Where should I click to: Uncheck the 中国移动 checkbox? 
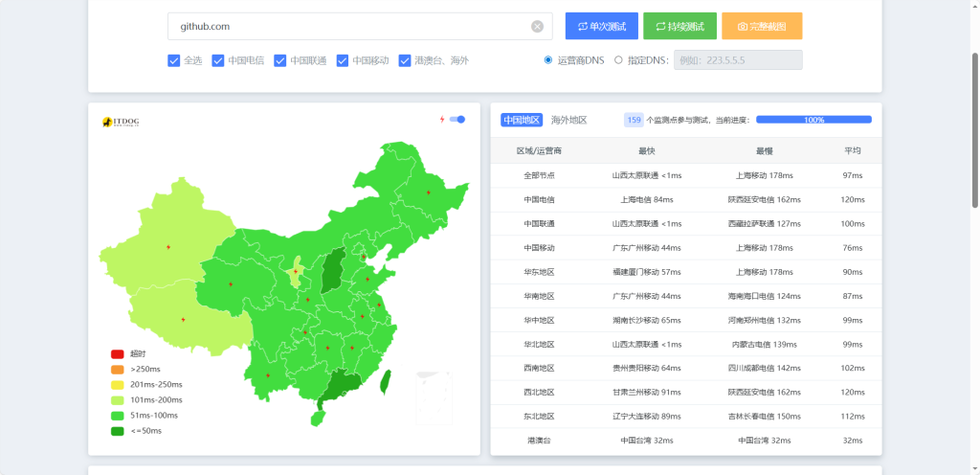343,60
